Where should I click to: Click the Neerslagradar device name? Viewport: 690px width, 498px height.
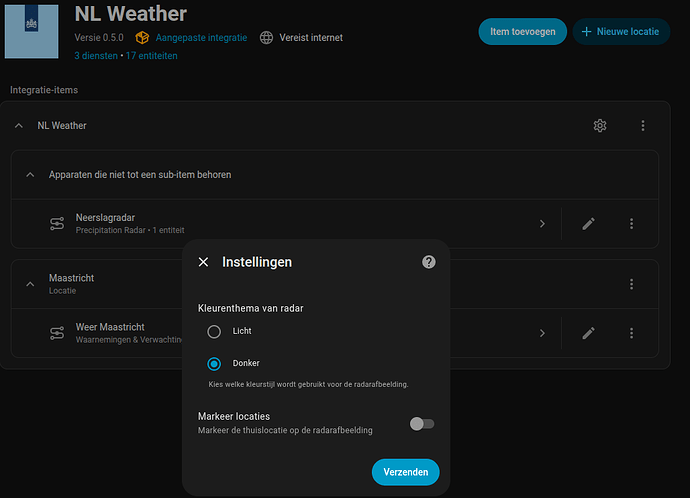[105, 218]
